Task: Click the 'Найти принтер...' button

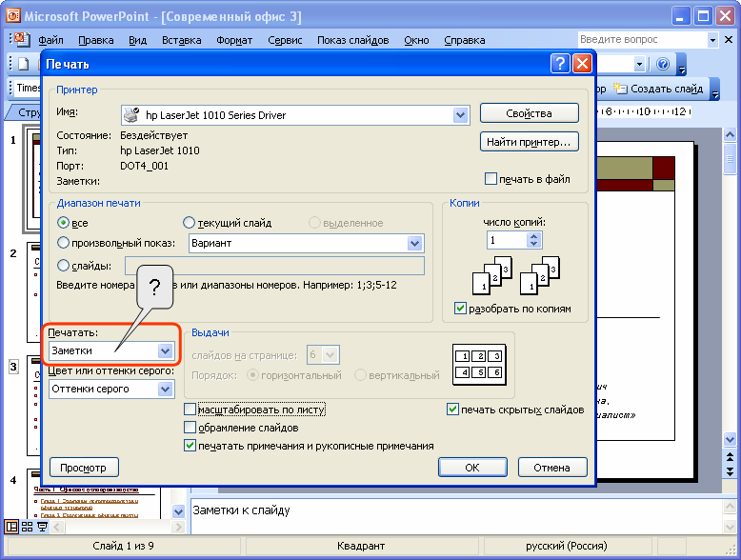Action: (x=530, y=142)
